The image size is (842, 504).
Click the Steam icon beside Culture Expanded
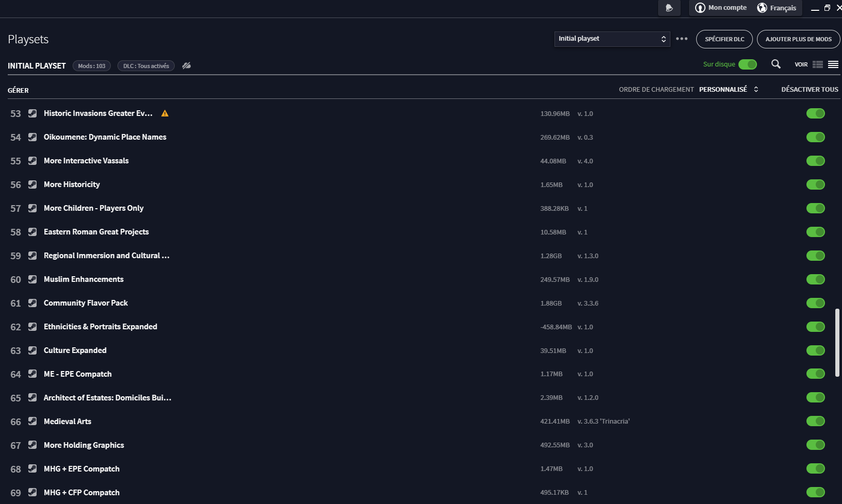32,350
